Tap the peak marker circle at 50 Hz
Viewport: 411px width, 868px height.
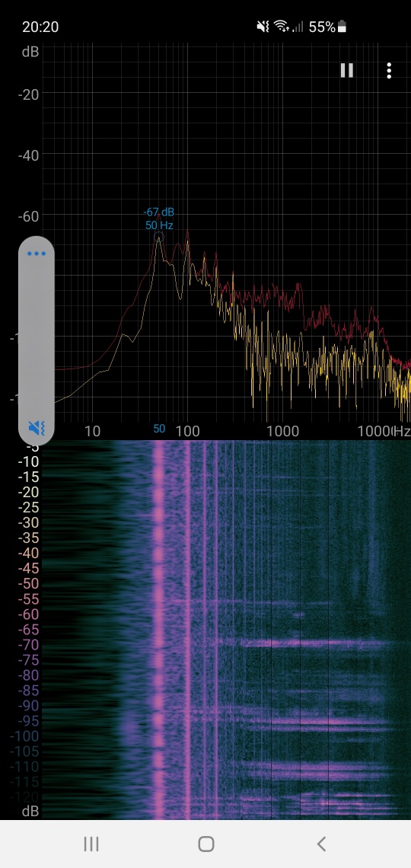coord(159,237)
